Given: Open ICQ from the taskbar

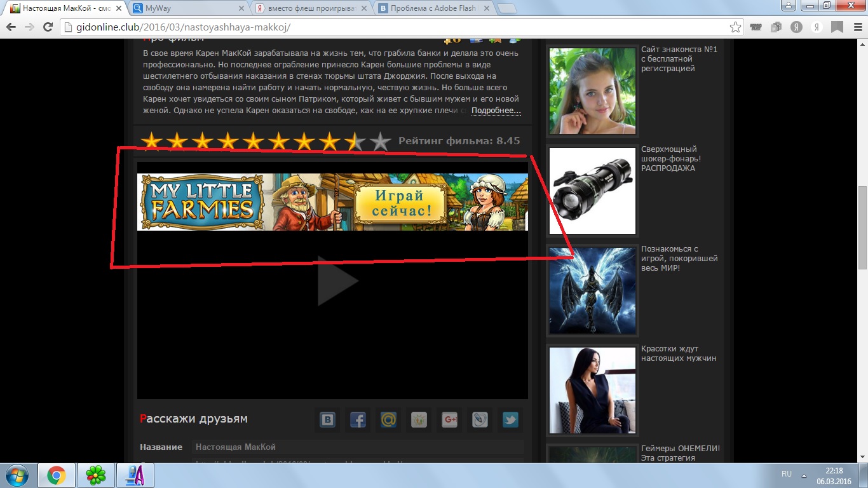Looking at the screenshot, I should tap(96, 475).
